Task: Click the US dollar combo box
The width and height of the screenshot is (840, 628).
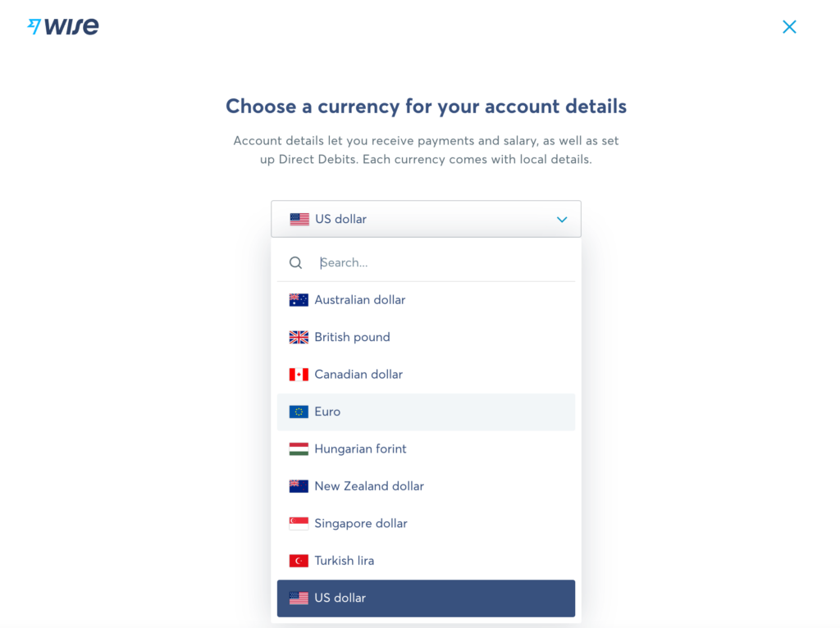Action: (426, 219)
